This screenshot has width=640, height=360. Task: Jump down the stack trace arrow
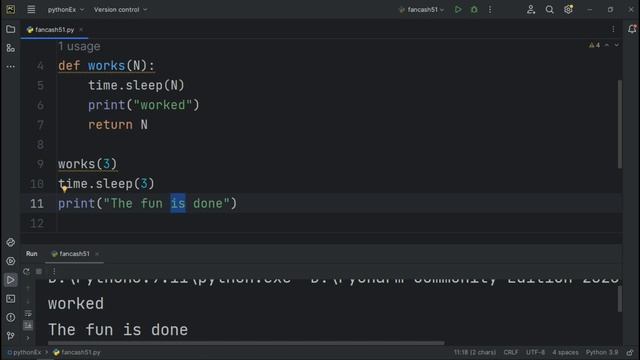28,301
